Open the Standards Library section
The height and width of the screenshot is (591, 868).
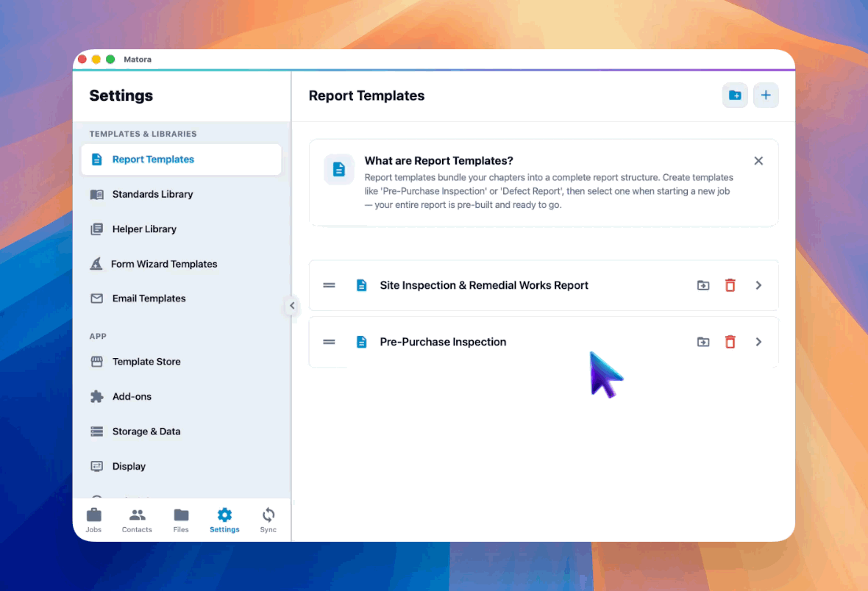(181, 194)
